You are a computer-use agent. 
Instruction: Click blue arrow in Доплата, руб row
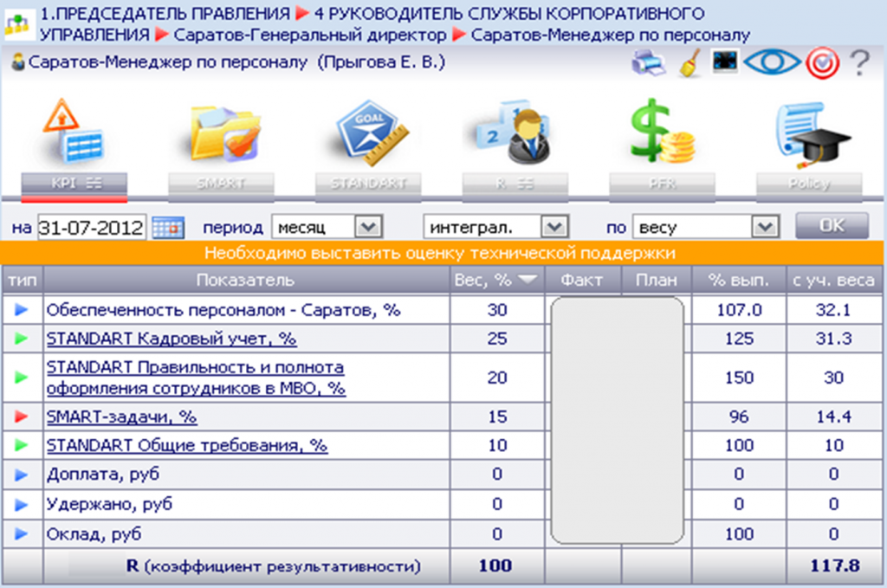tap(22, 475)
